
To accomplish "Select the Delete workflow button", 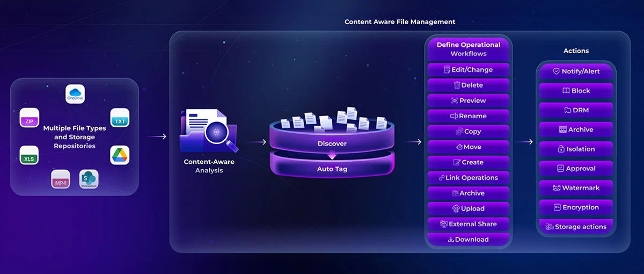I will tap(469, 85).
